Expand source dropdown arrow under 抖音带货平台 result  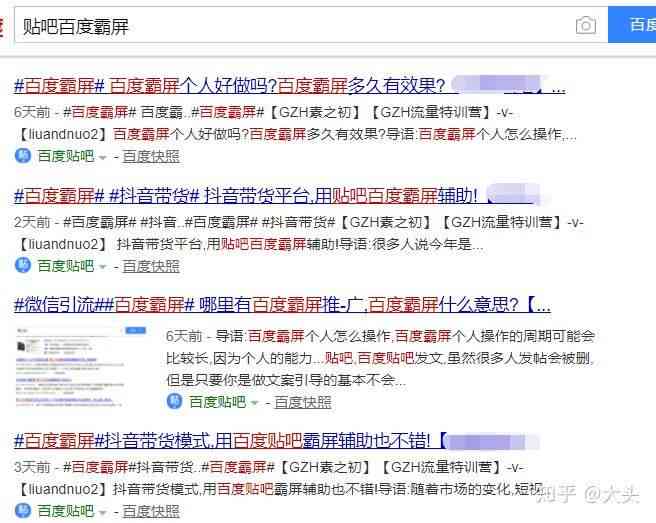coord(102,267)
